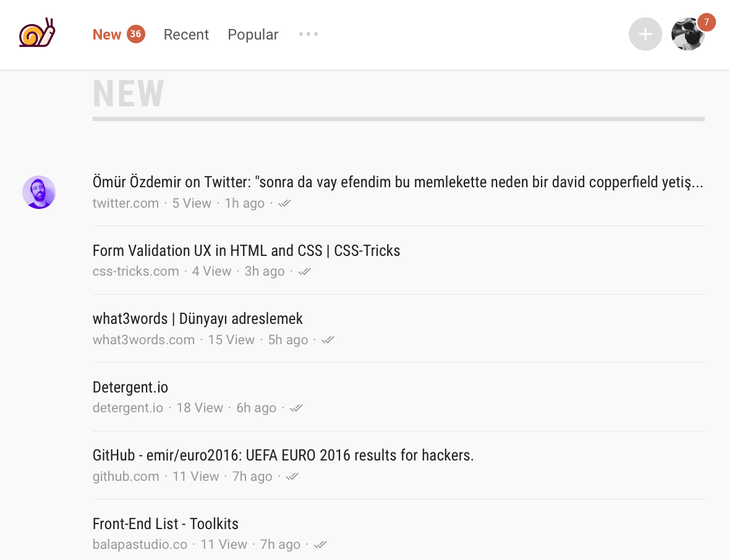Click the plus add-link button
The height and width of the screenshot is (560, 729).
(645, 34)
